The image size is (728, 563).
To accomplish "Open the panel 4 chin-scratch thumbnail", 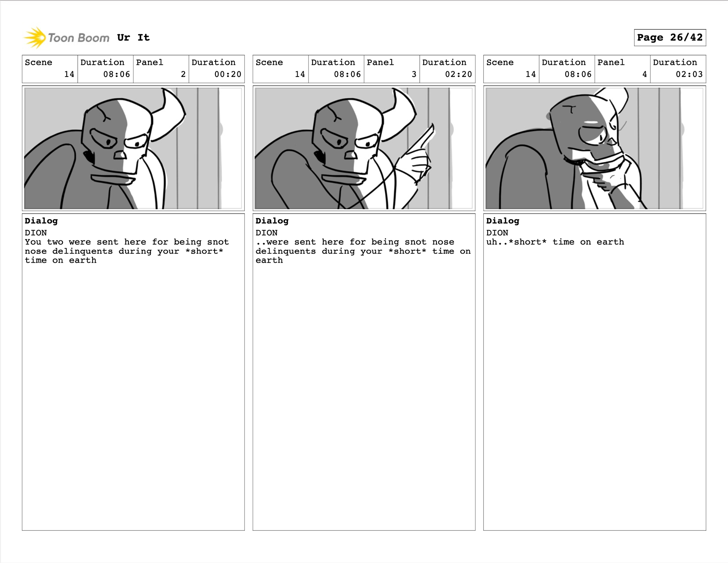I will (x=594, y=148).
